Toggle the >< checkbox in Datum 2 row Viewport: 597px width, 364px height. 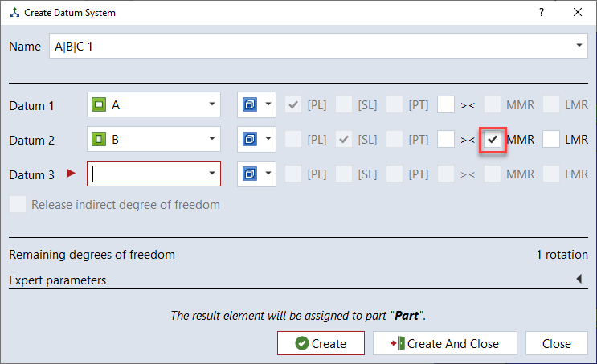(x=446, y=140)
